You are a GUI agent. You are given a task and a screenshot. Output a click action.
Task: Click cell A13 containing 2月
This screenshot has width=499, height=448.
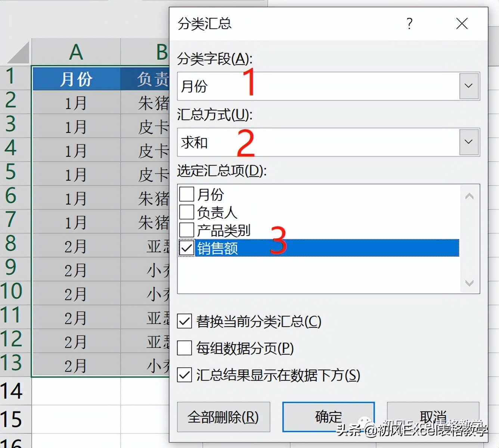[76, 365]
